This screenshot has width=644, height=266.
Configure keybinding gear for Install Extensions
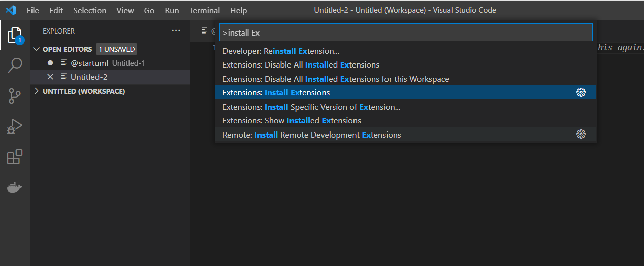pyautogui.click(x=581, y=93)
